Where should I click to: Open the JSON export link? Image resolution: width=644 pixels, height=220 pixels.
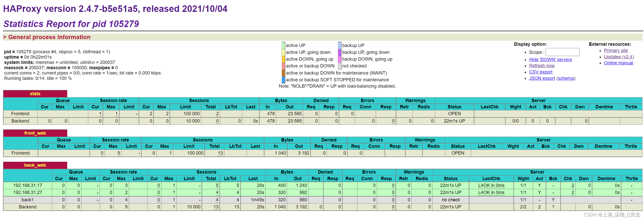tap(542, 78)
